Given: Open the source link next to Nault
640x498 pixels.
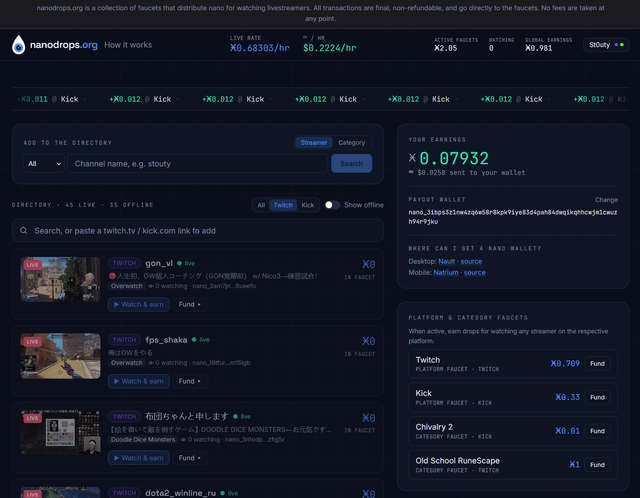Looking at the screenshot, I should (x=471, y=261).
